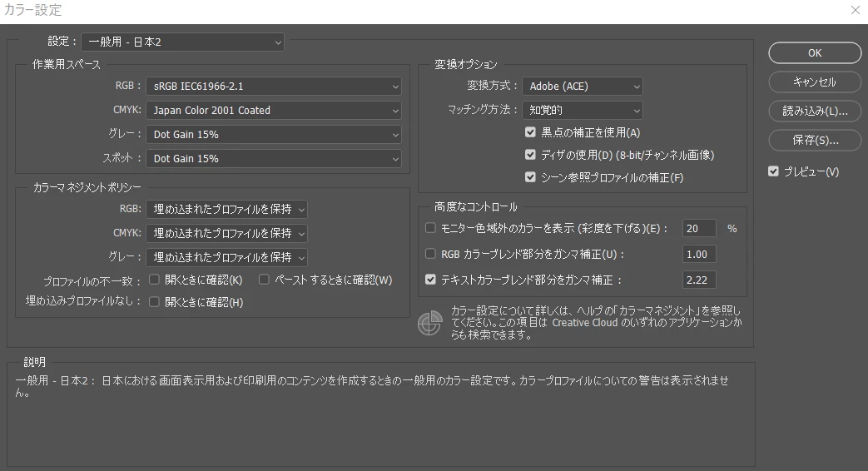Click the カラー設定 title text
868x471 pixels.
(x=33, y=10)
